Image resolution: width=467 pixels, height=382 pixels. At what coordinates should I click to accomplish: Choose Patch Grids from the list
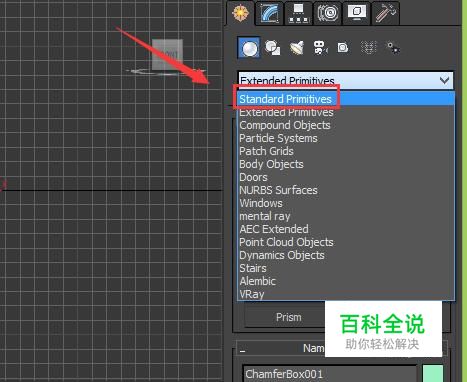tap(346, 151)
